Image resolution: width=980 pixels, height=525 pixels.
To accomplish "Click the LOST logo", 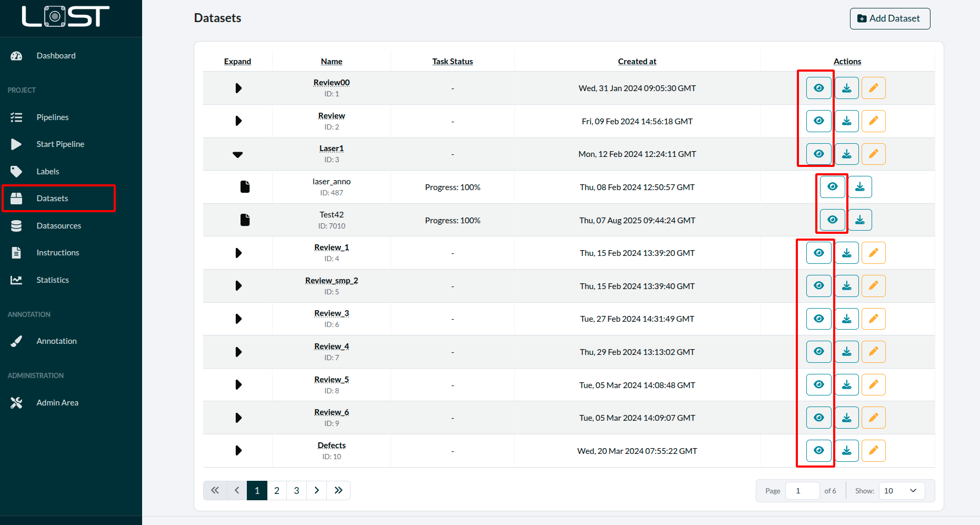I will 66,17.
